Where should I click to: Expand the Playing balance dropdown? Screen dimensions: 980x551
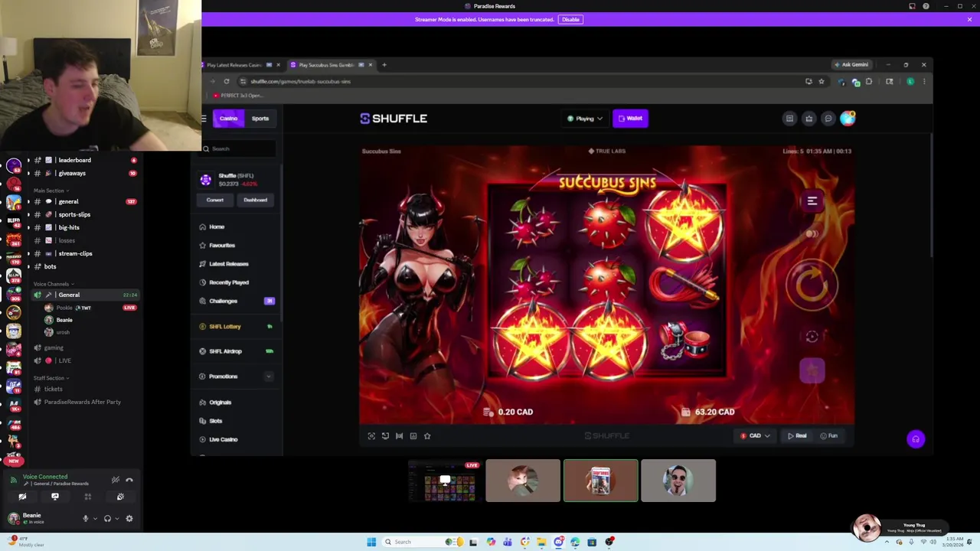[585, 119]
